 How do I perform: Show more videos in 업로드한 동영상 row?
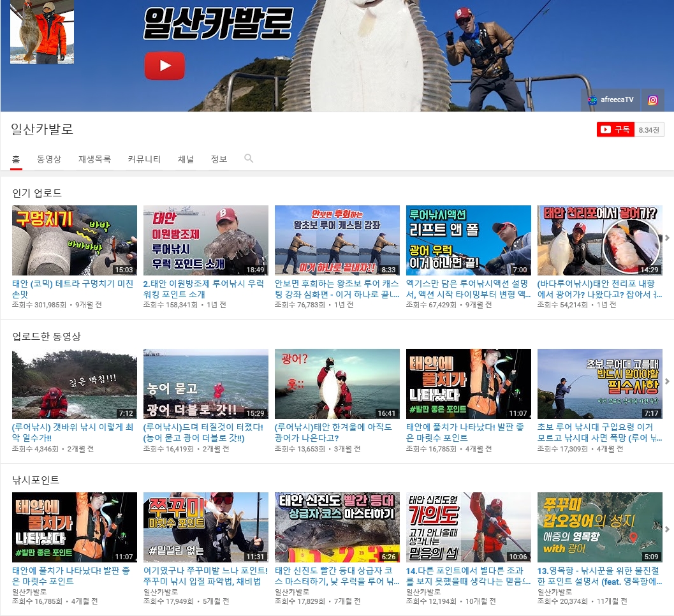coord(667,382)
